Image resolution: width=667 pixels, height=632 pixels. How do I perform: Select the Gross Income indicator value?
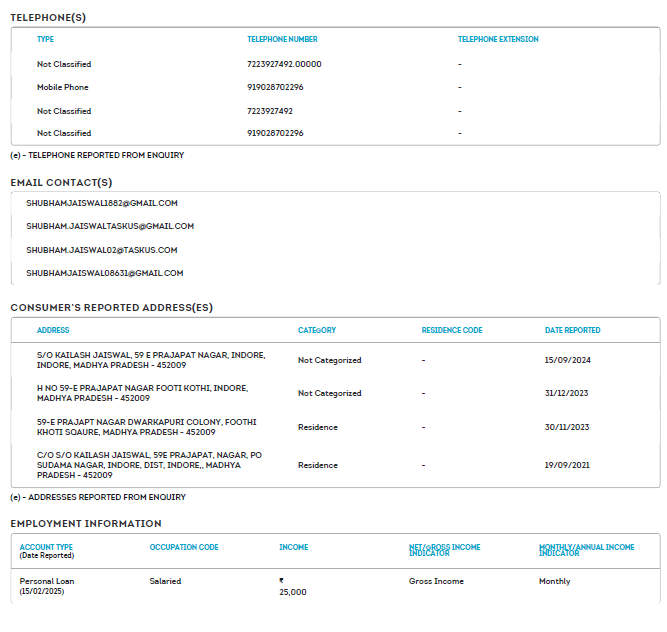click(x=436, y=581)
